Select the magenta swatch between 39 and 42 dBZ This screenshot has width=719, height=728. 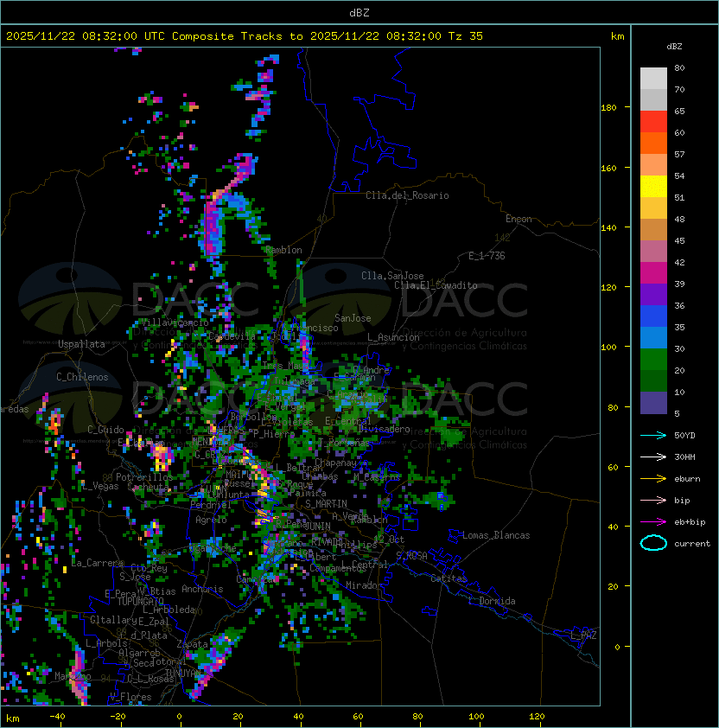pos(653,273)
